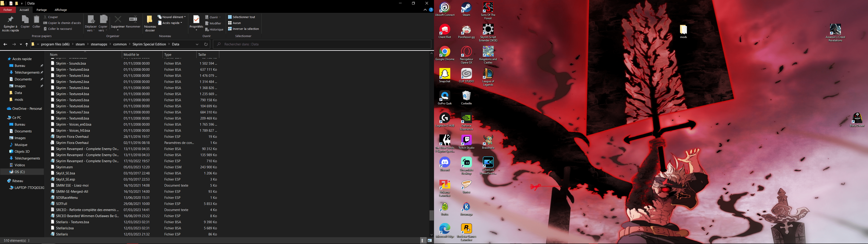Click Inverser la sélection
868x244 pixels.
[x=244, y=29]
